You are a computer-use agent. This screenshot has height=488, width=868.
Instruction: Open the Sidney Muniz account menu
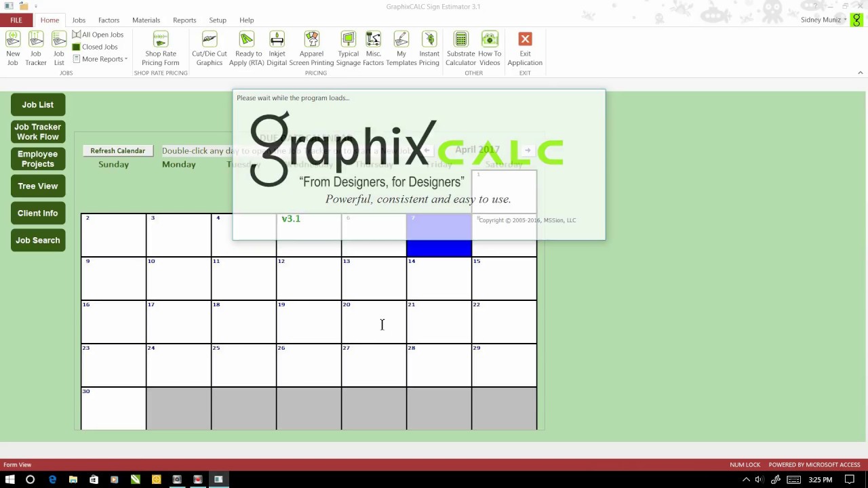pos(823,20)
